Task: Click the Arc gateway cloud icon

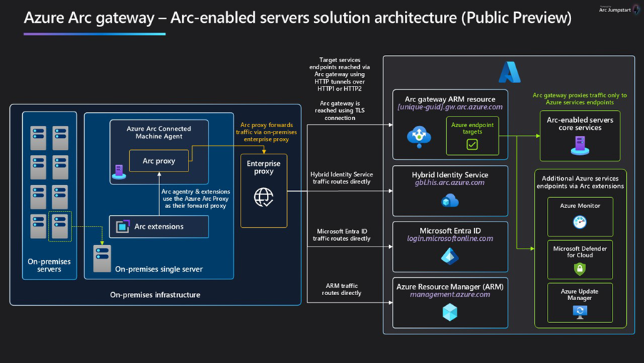Action: 419,137
